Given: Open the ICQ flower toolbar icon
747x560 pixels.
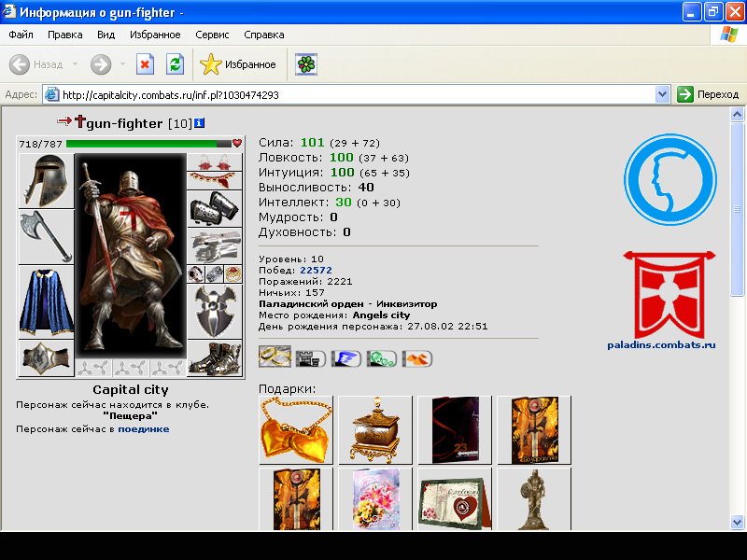Looking at the screenshot, I should (306, 64).
